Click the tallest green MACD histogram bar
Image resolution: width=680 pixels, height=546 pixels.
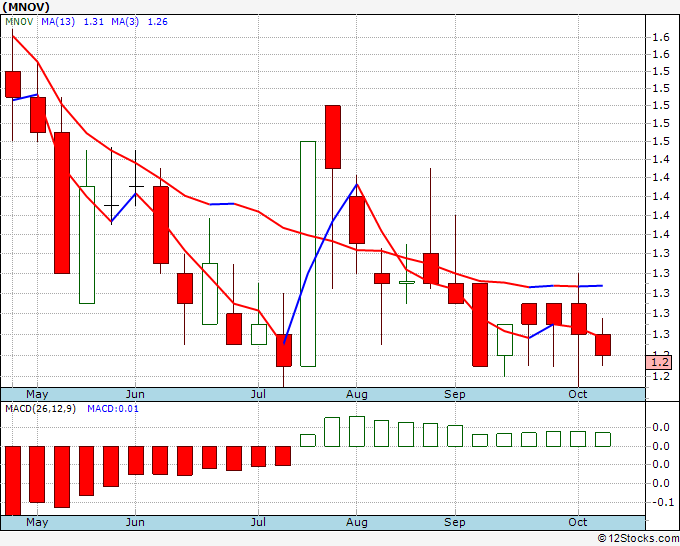point(357,431)
